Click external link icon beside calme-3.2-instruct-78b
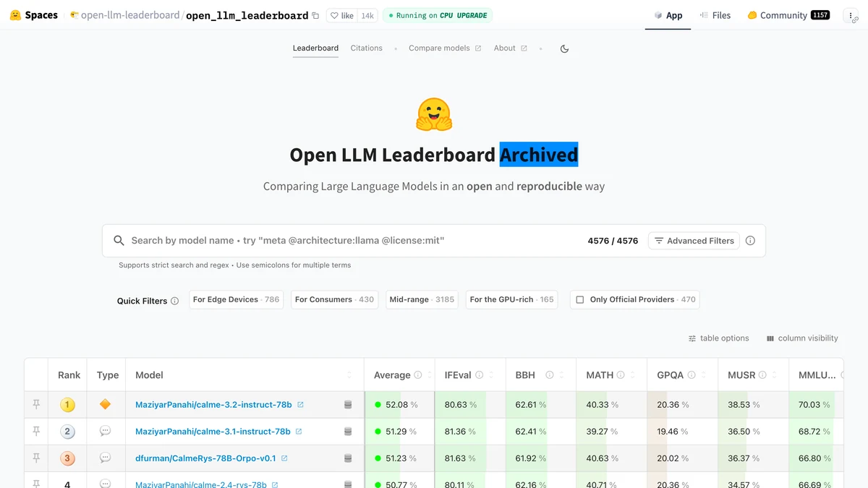Screen dimensions: 868x488 coord(301,405)
